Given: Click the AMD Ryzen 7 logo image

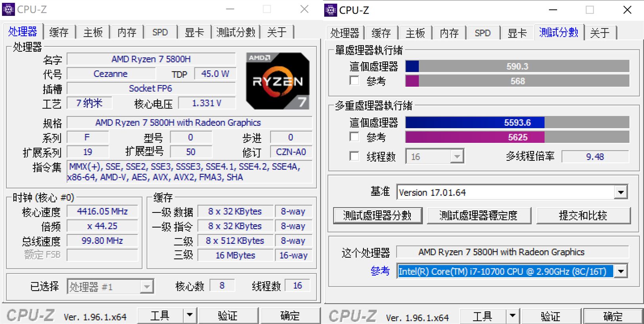Looking at the screenshot, I should (278, 81).
